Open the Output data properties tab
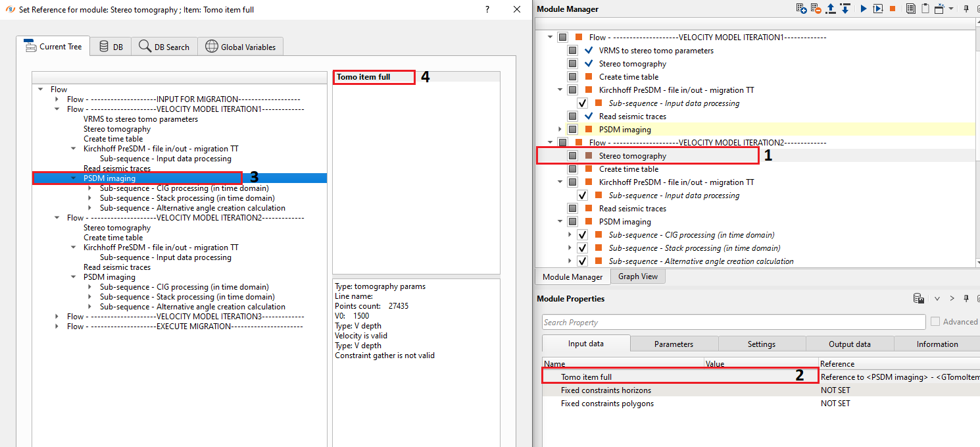 [x=849, y=344]
